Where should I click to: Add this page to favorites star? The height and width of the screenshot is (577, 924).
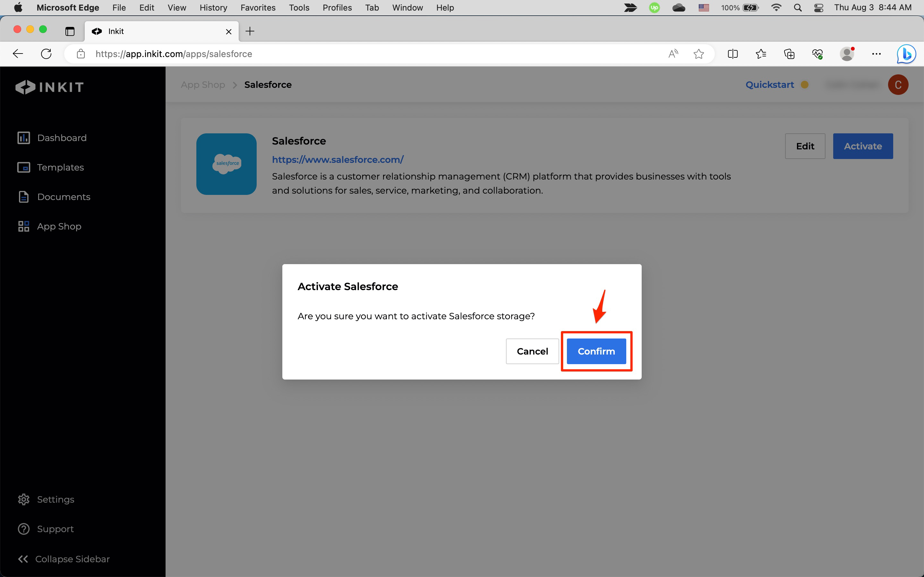coord(698,54)
